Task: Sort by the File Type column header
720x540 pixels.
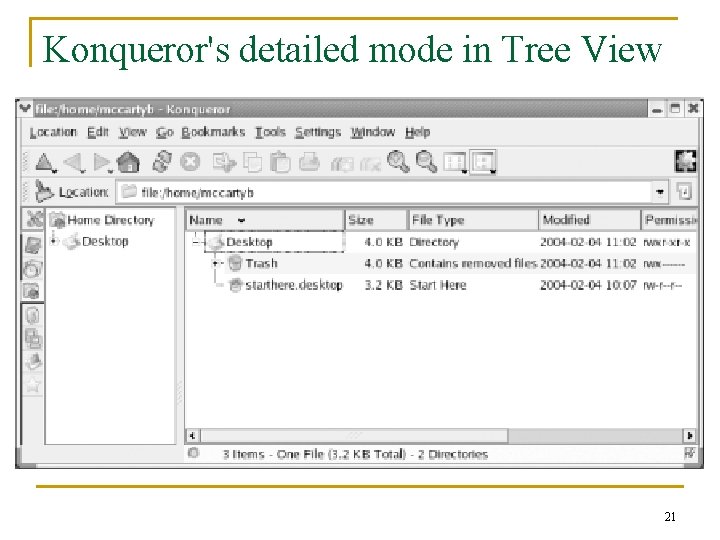Action: click(x=473, y=220)
